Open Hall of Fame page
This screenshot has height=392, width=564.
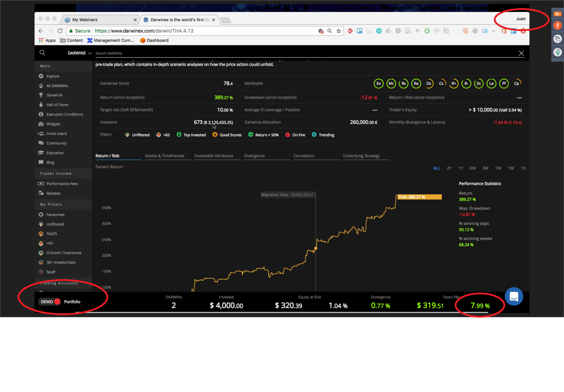[x=57, y=105]
